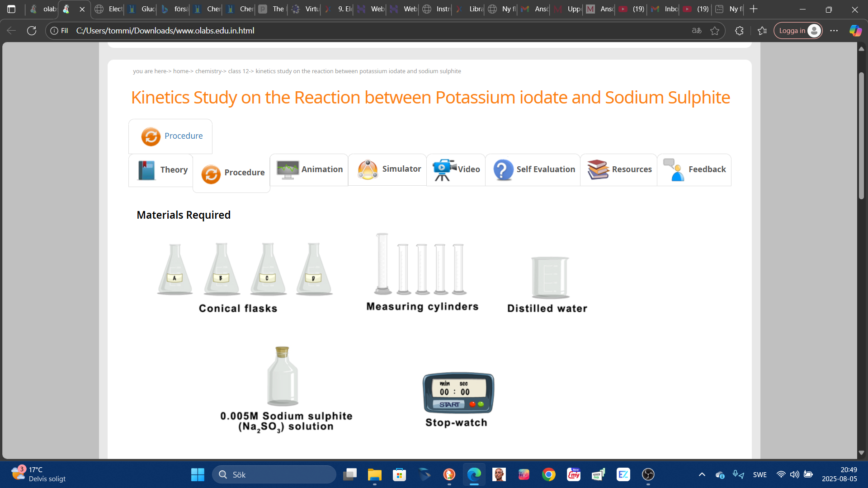Open the Theory tab book icon
The width and height of the screenshot is (868, 488).
click(x=146, y=170)
